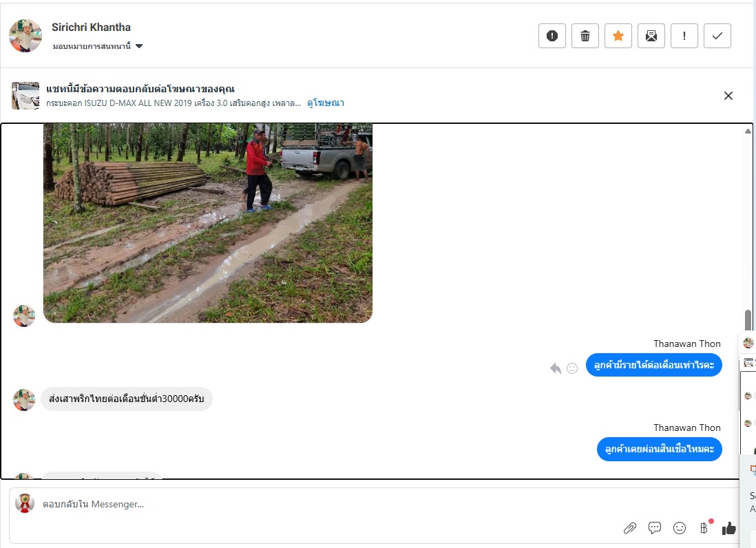
Task: Toggle the orange star follow-up icon
Action: [x=618, y=36]
